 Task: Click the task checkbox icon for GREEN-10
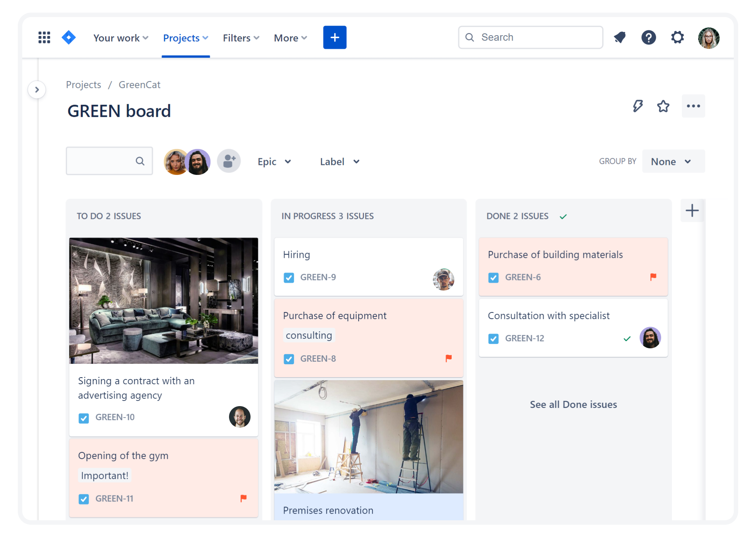coord(84,418)
